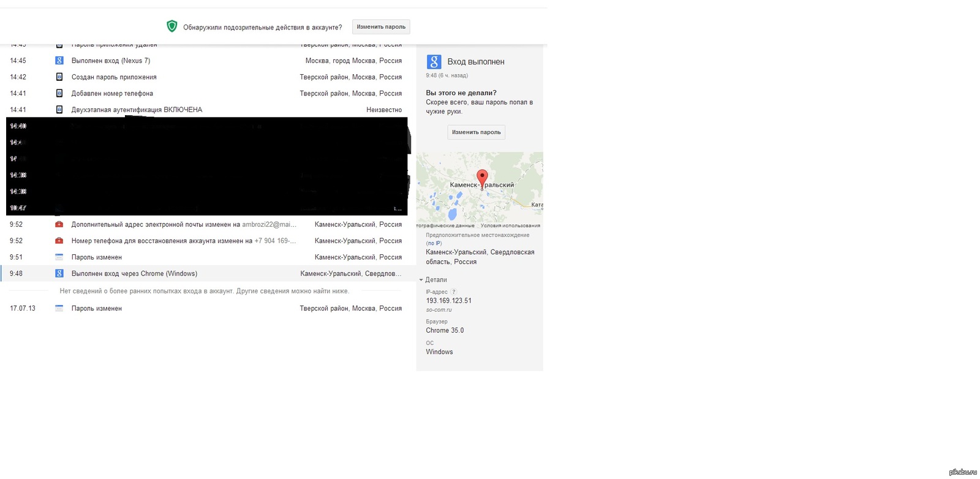Select the Добавлен номер телефона entry
Viewport: 980px width, 479px height.
112,94
